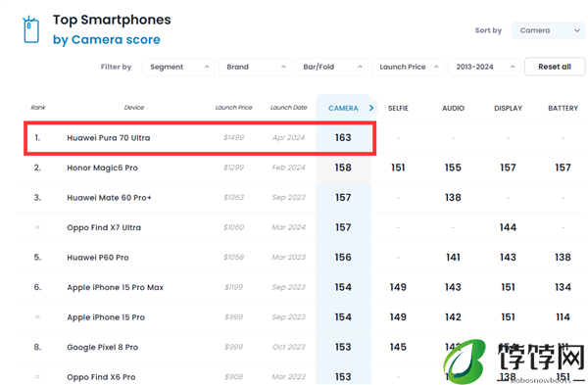
Task: Click the 'by Camera score' subtitle
Action: pyautogui.click(x=107, y=40)
